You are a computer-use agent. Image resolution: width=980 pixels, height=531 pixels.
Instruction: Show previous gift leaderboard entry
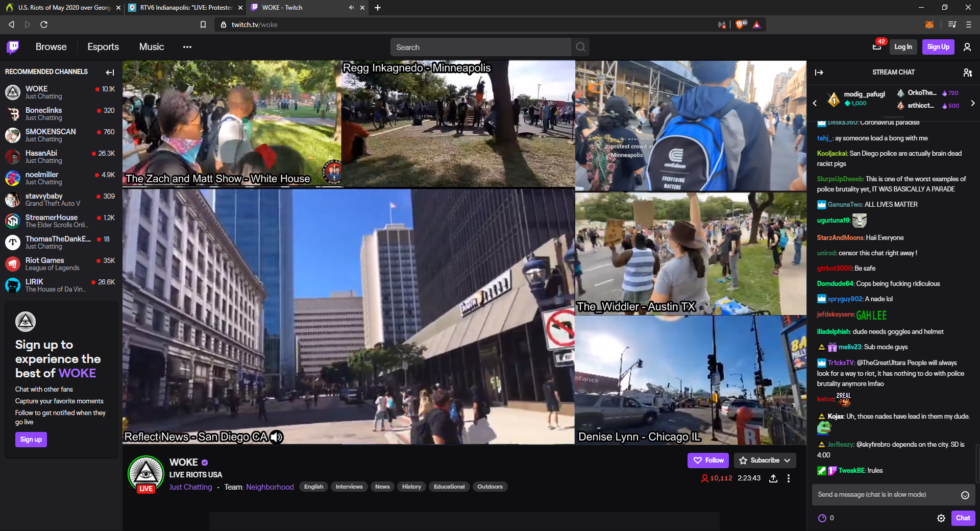click(x=815, y=103)
